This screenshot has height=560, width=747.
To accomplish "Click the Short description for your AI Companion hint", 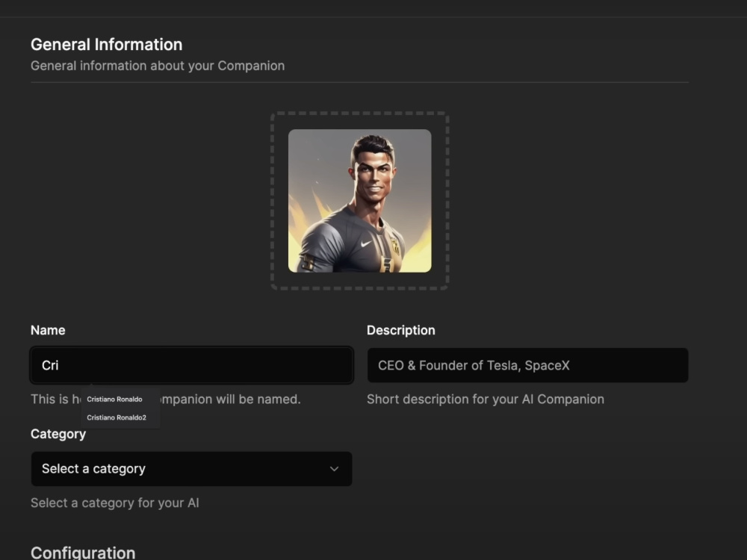I will click(x=486, y=399).
